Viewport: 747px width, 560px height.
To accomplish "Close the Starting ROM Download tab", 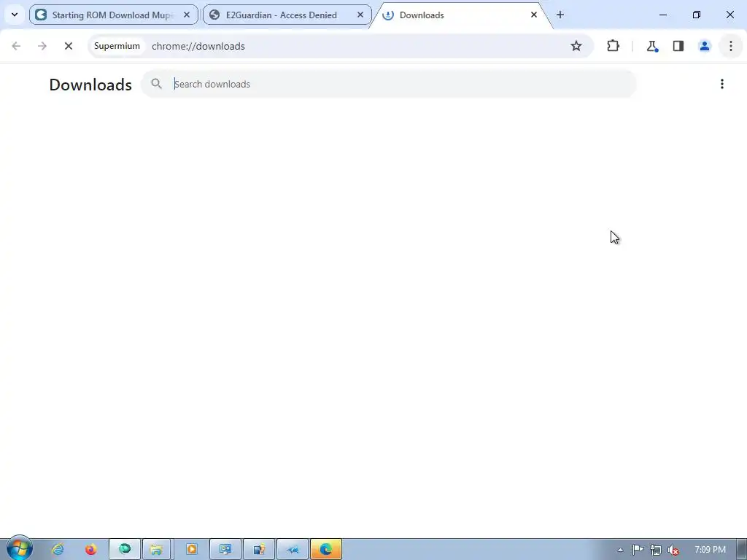I will click(x=187, y=15).
